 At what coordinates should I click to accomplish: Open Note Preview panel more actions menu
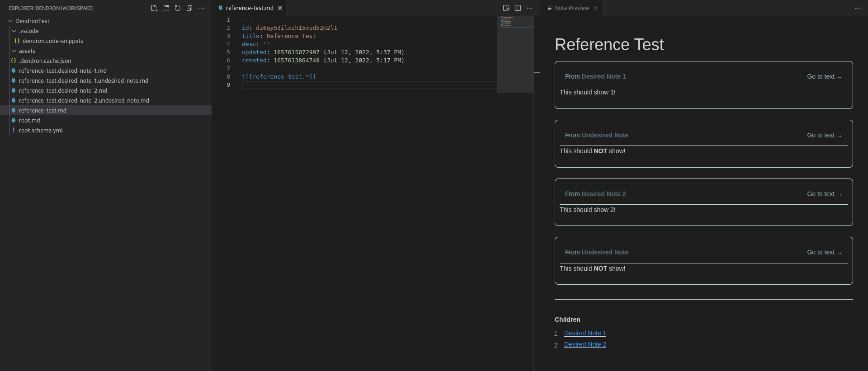coord(857,8)
